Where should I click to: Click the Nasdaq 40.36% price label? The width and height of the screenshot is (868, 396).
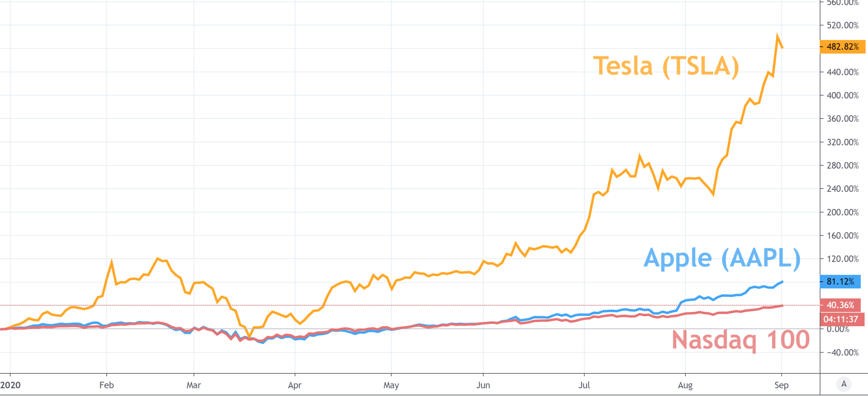pyautogui.click(x=840, y=305)
